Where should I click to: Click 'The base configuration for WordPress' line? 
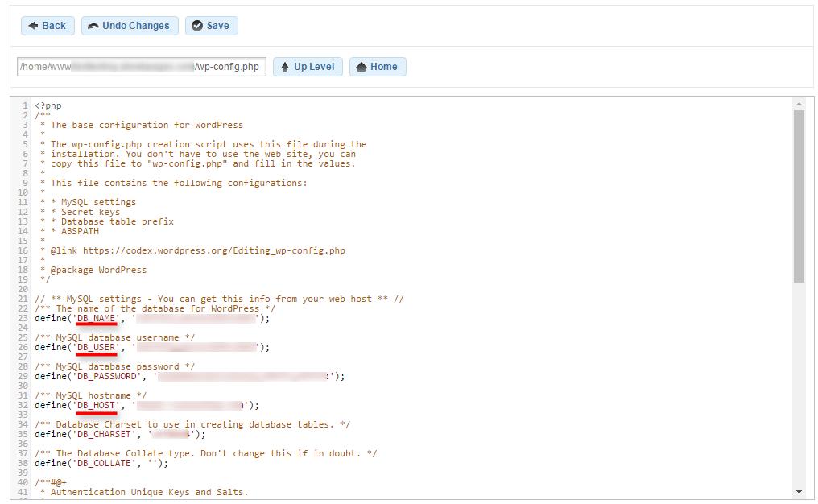point(147,125)
